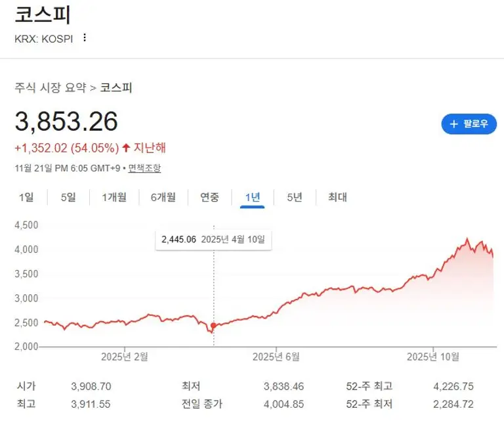Show the 1개월 chart range

(x=114, y=197)
